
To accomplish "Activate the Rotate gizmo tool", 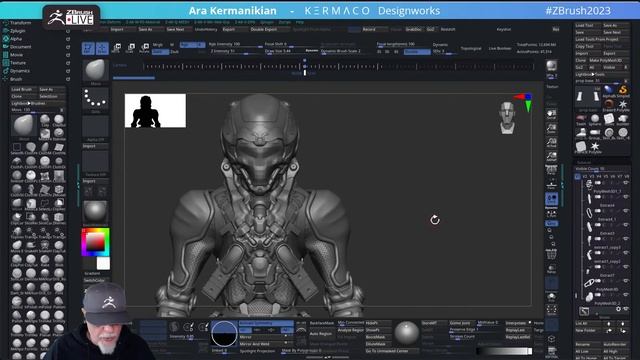I will pos(144,48).
